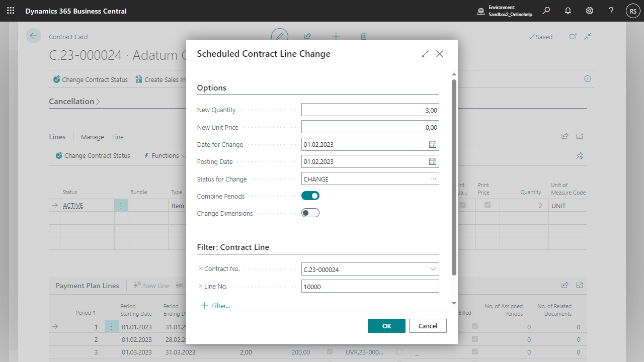644x362 pixels.
Task: Remove the Contract No. filter
Action: click(x=201, y=269)
